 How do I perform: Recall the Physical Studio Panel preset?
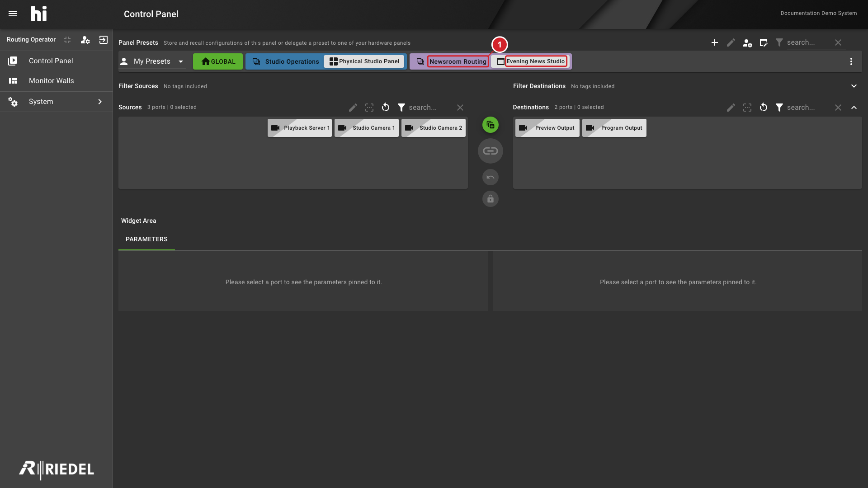click(x=364, y=61)
